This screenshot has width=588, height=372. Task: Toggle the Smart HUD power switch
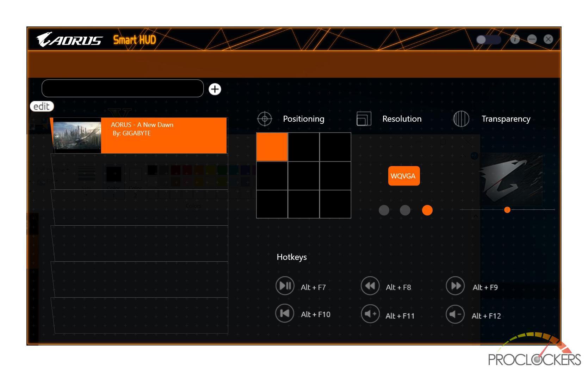(x=488, y=39)
